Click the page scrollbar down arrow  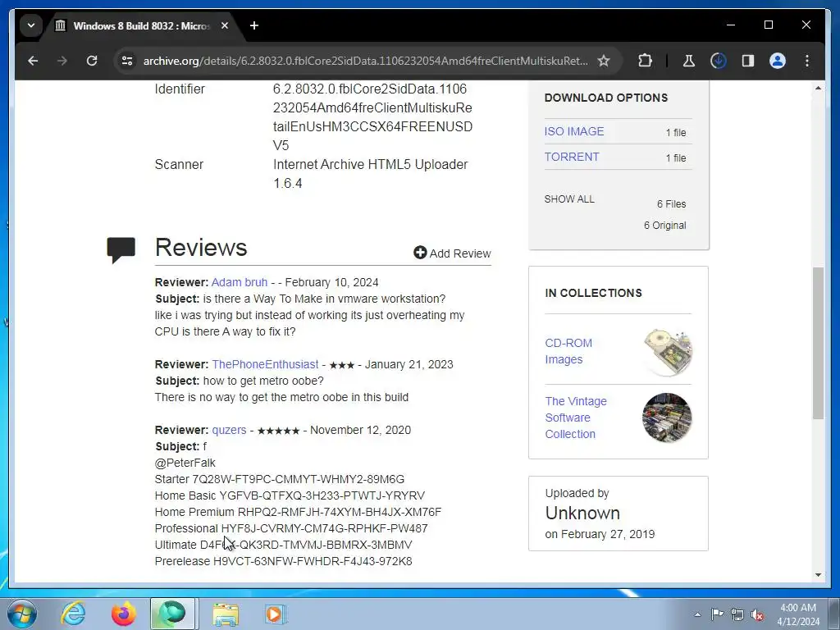(818, 575)
